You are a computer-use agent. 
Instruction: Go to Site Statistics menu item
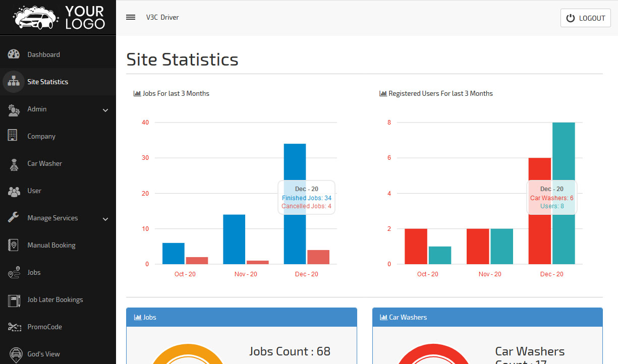point(58,82)
